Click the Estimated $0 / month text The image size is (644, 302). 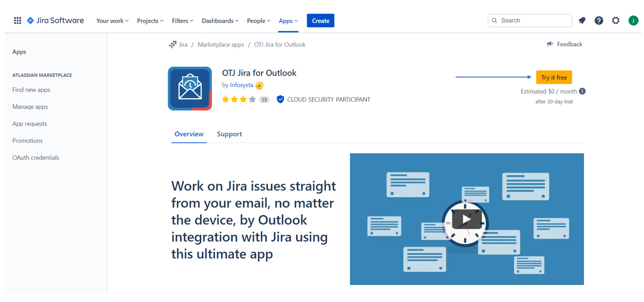549,91
